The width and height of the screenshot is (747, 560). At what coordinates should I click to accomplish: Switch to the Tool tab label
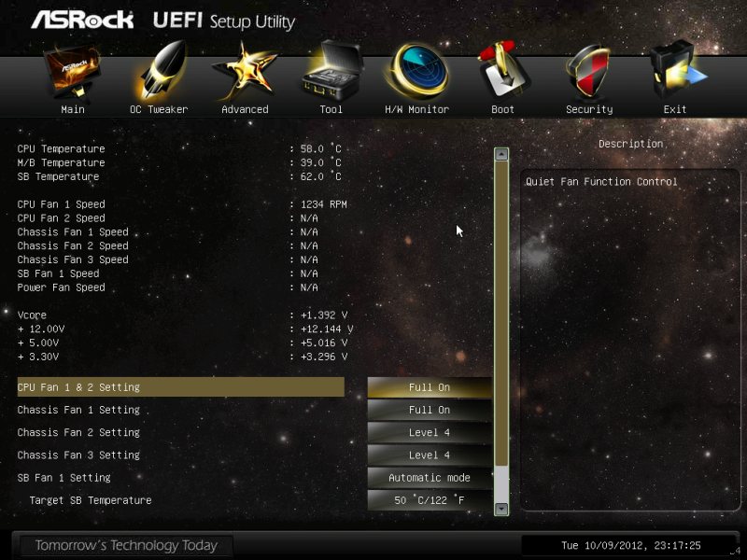(x=331, y=109)
